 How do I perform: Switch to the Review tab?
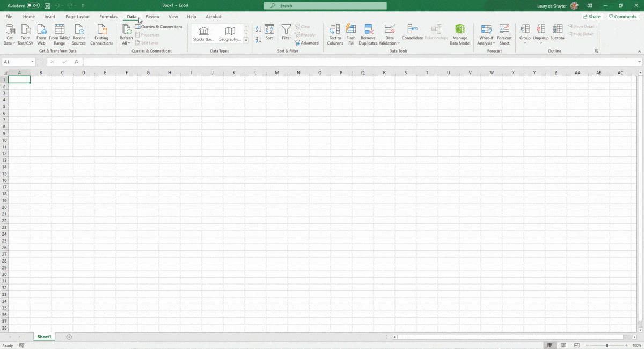pos(152,17)
